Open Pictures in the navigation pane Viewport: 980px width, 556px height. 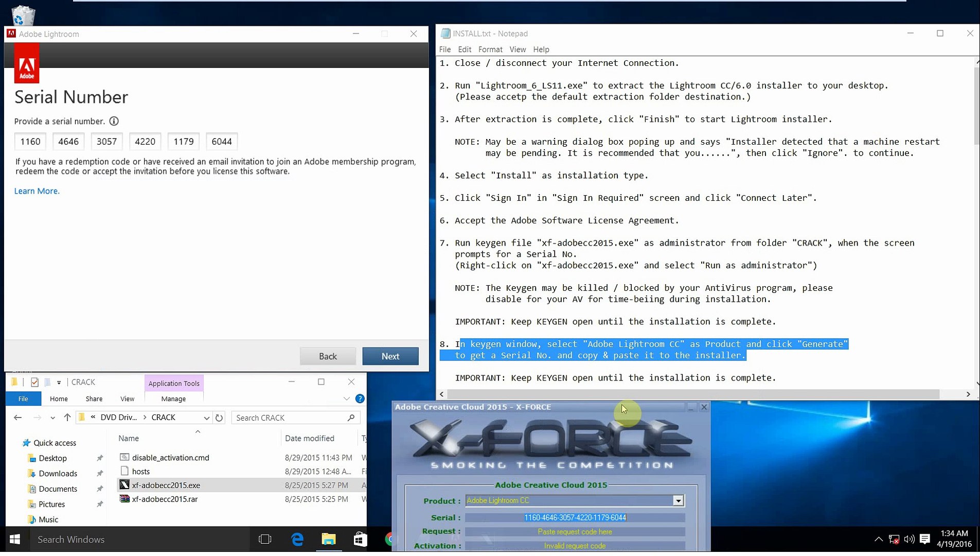(51, 505)
